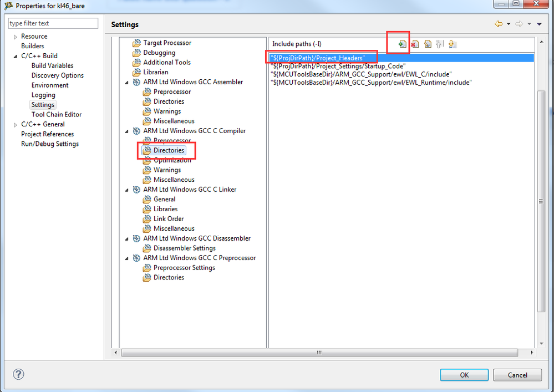Move selected include path down
This screenshot has width=554, height=392.
(x=452, y=44)
